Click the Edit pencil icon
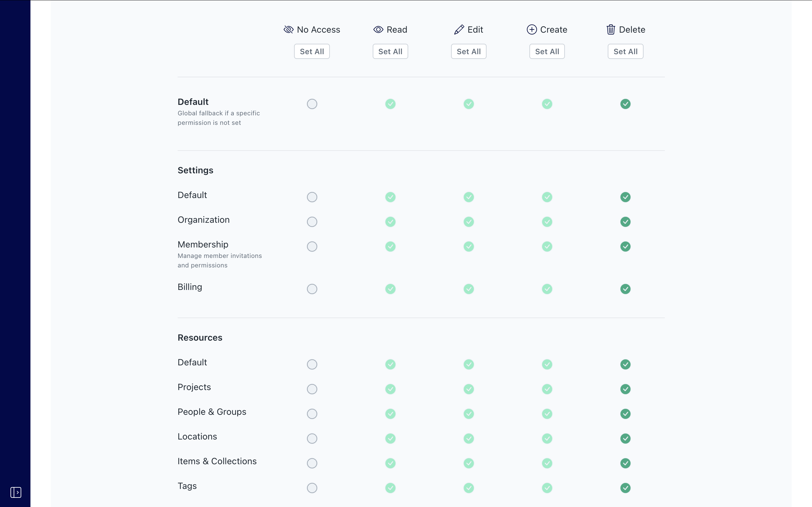Screen dimensions: 812x507 click(459, 29)
